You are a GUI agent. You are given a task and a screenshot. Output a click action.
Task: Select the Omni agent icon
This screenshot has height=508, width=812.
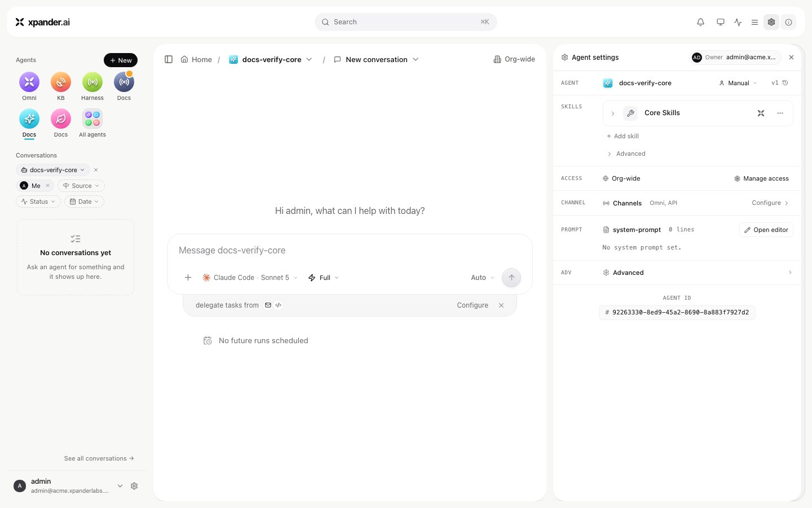29,82
